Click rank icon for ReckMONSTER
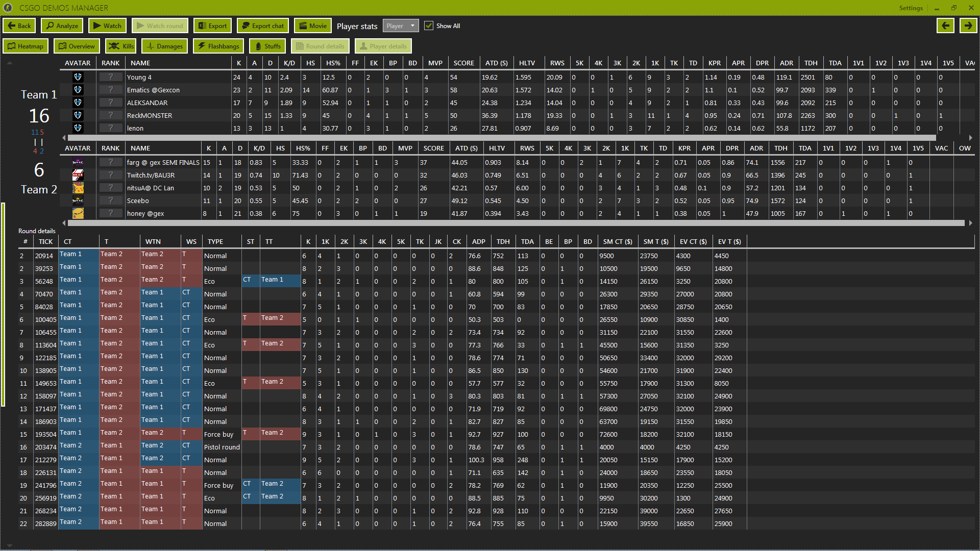Viewport: 980px width, 551px height. 110,115
